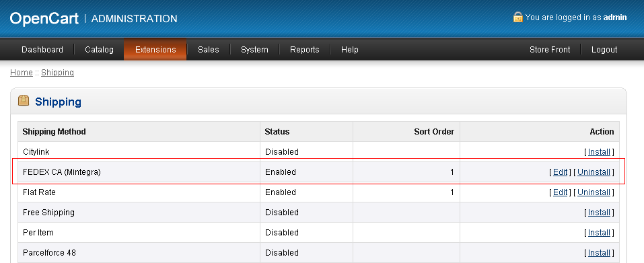Viewport: 644px width, 263px height.
Task: Click the Shipping Method column header
Action: pos(55,132)
